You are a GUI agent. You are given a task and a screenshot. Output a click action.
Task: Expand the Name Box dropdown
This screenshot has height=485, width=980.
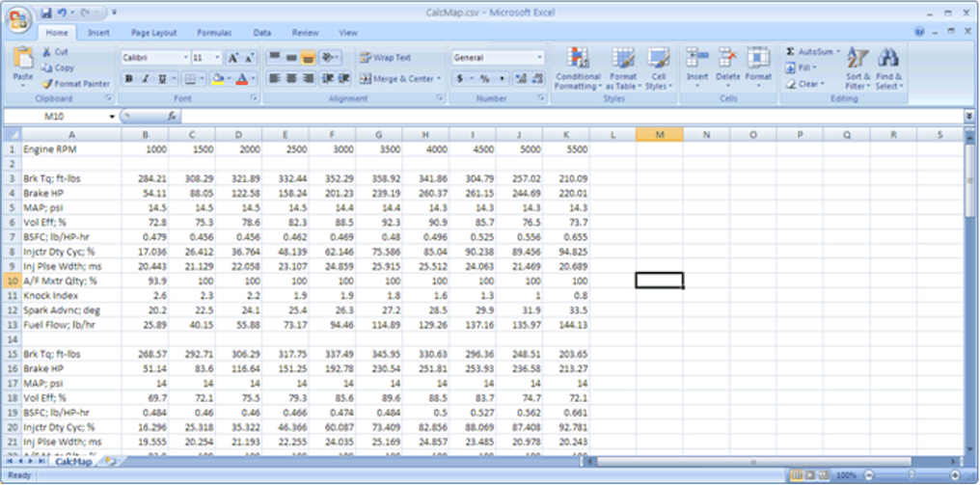click(113, 117)
